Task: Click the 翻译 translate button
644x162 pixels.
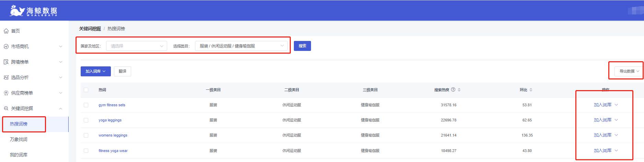Action: [123, 71]
